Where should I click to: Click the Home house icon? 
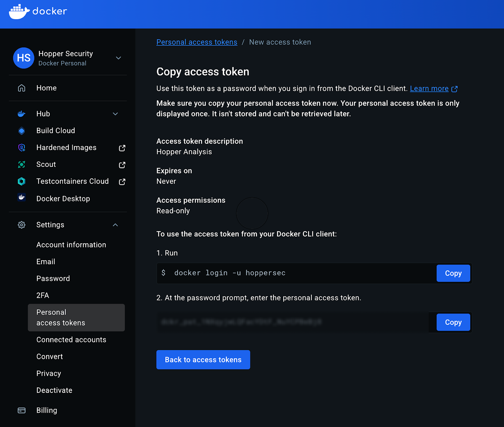(21, 88)
